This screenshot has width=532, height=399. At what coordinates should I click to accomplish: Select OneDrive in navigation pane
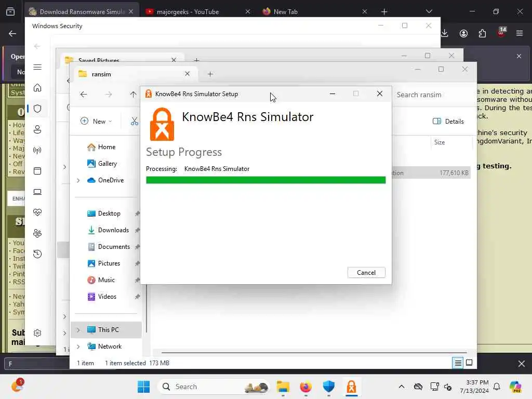click(x=105, y=180)
